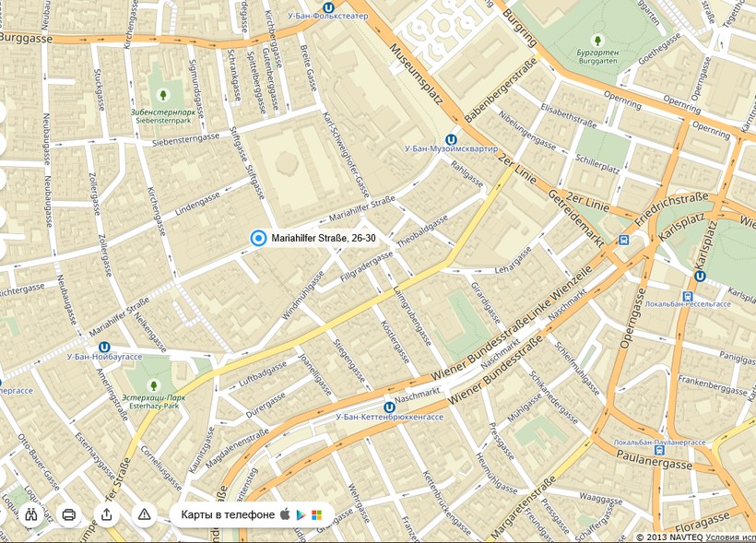Open the Apple App Store icon link
756x543 pixels.
(x=285, y=514)
